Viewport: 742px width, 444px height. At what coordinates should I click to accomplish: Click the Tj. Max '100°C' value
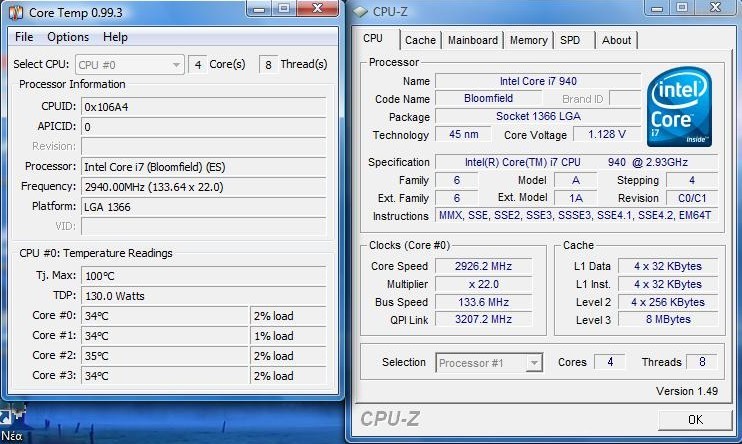[x=100, y=276]
